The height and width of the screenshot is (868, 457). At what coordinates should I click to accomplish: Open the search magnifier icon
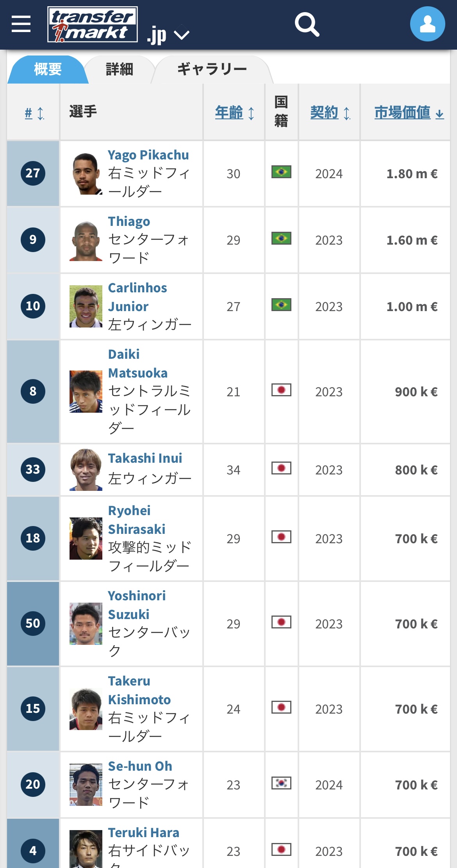click(x=307, y=24)
